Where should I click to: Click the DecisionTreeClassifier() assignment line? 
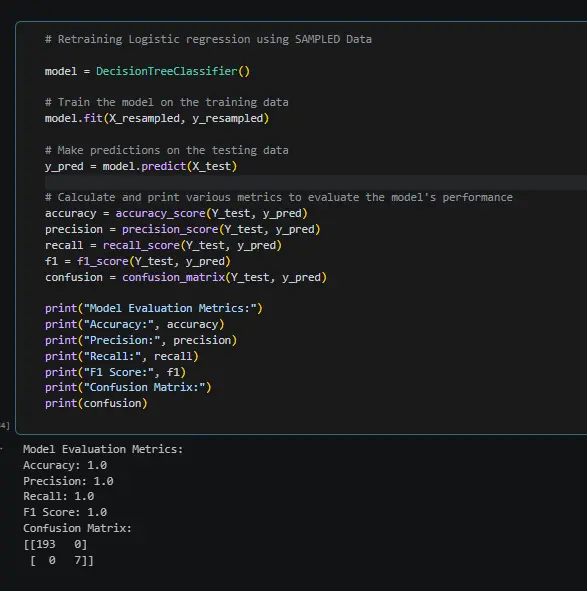tap(147, 71)
